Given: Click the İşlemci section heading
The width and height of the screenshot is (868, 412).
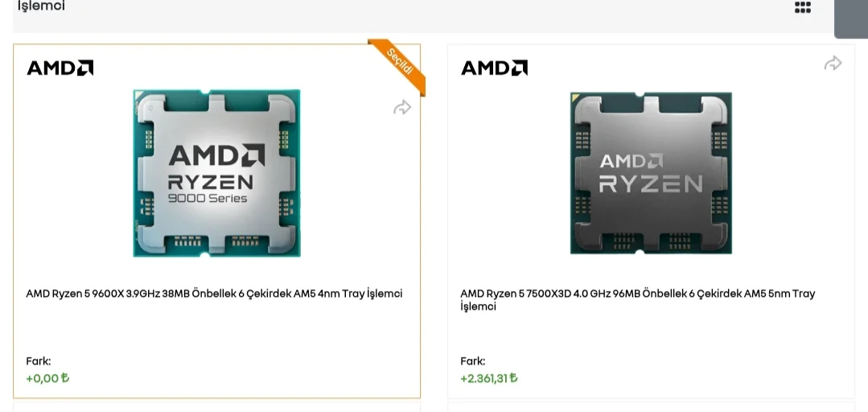Looking at the screenshot, I should (42, 6).
